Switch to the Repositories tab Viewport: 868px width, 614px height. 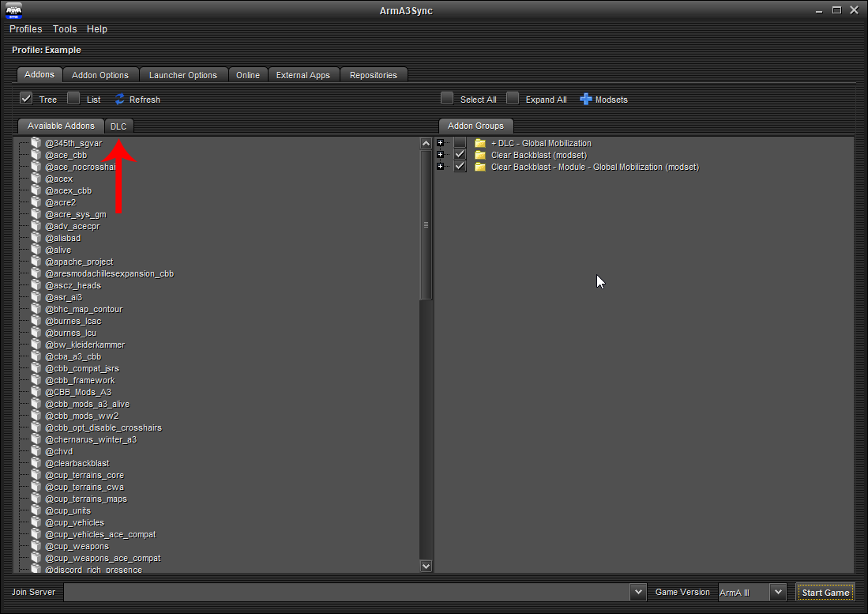pos(374,75)
